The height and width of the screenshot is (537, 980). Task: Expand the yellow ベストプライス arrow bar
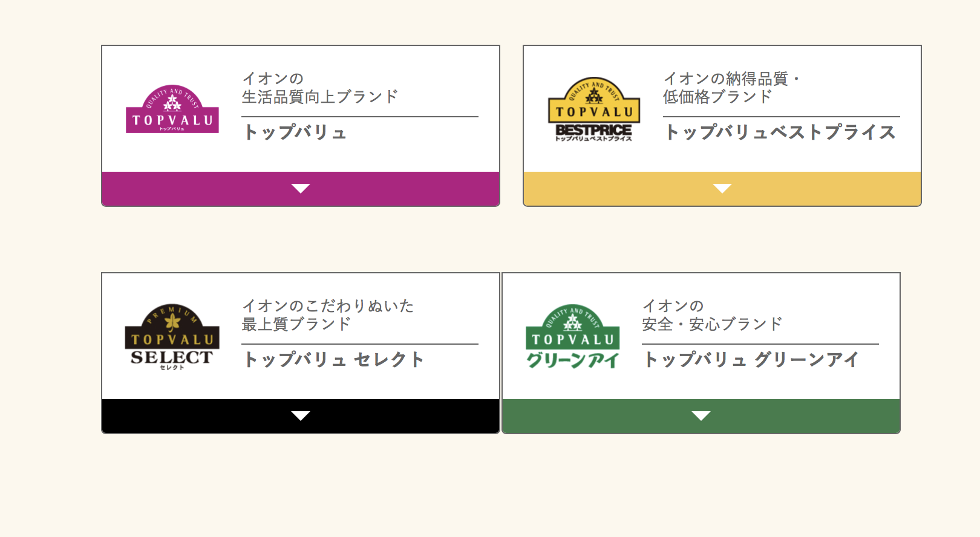click(x=722, y=189)
